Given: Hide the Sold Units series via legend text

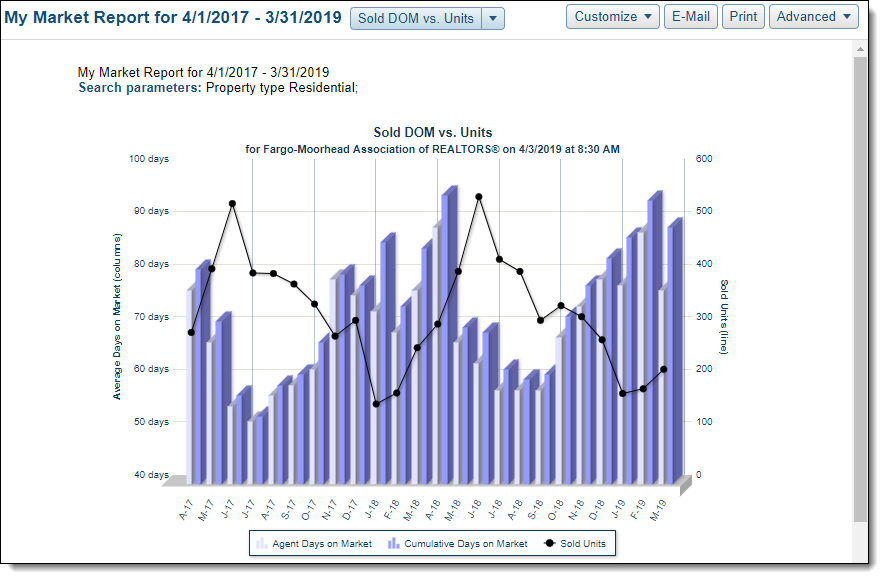Looking at the screenshot, I should pyautogui.click(x=583, y=543).
